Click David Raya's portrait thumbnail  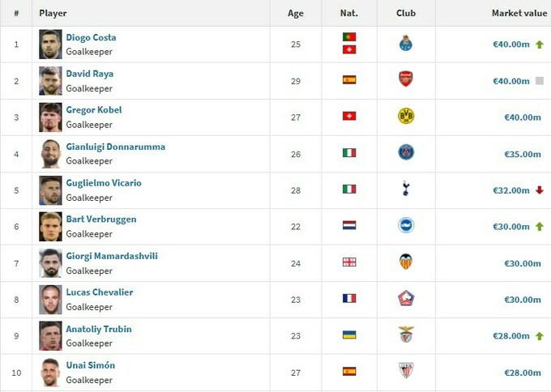pos(50,80)
